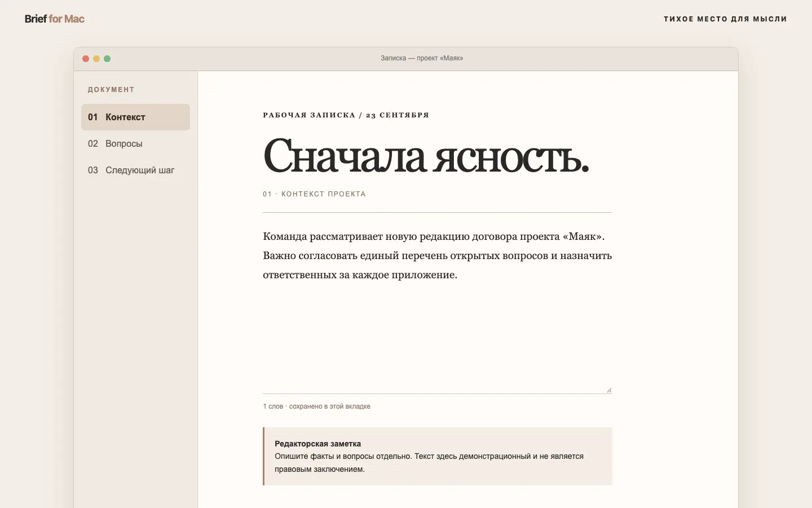
Task: Grab the text area resize handle
Action: (x=609, y=390)
